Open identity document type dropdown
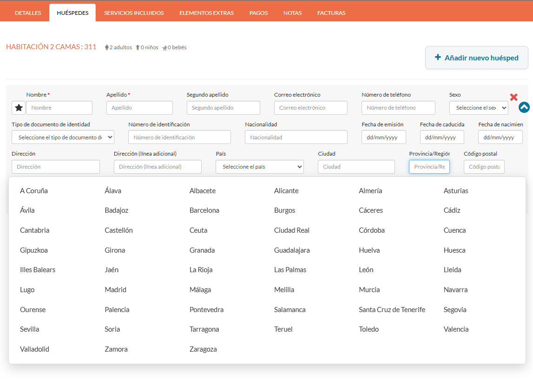The image size is (533, 392). point(63,137)
